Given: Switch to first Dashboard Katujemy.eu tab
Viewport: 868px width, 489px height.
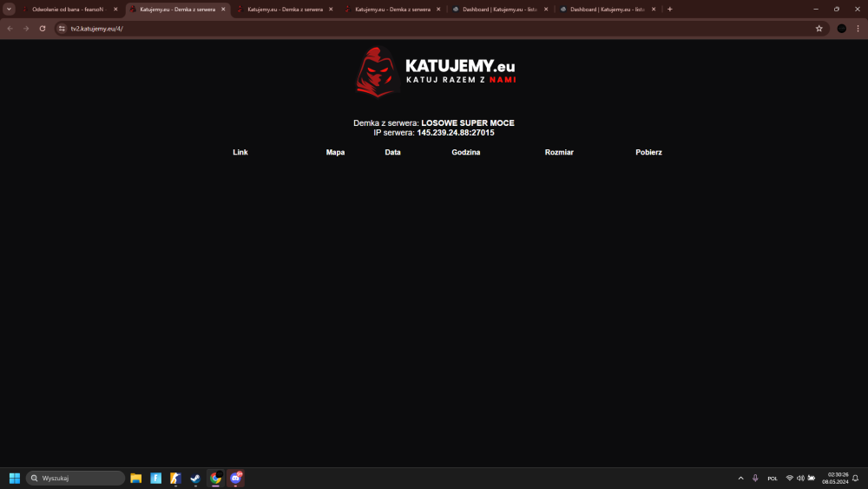Looking at the screenshot, I should (x=499, y=10).
